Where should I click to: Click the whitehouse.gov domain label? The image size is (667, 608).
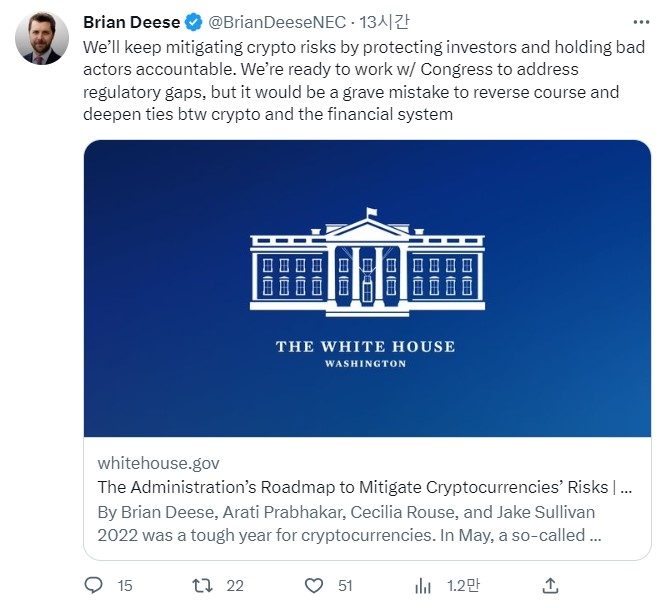[x=158, y=463]
